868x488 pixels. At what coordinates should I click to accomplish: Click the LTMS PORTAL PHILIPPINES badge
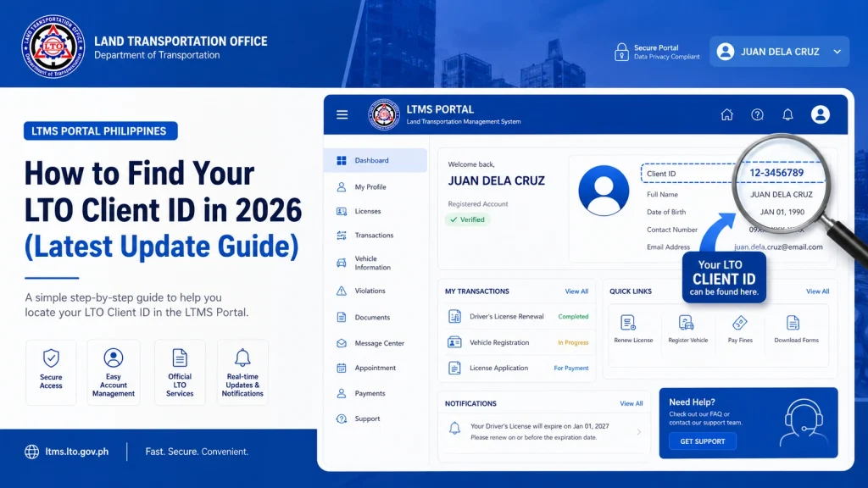pyautogui.click(x=100, y=131)
